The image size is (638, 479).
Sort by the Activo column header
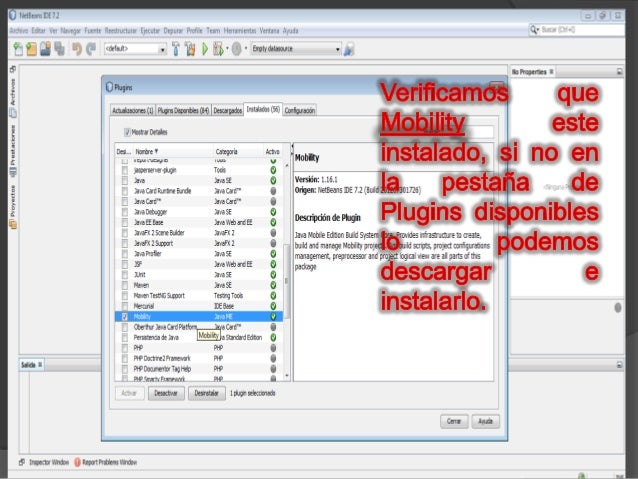[272, 151]
